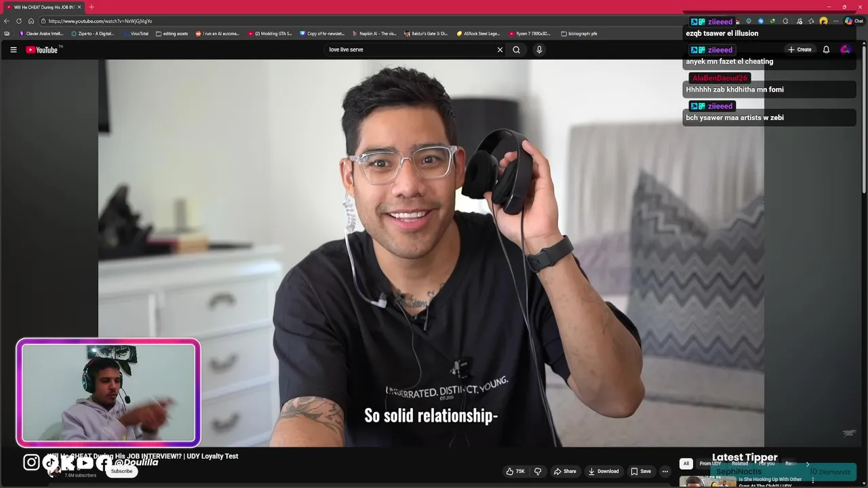Open the YouTube account avatar menu
The image size is (868, 488).
(x=845, y=49)
